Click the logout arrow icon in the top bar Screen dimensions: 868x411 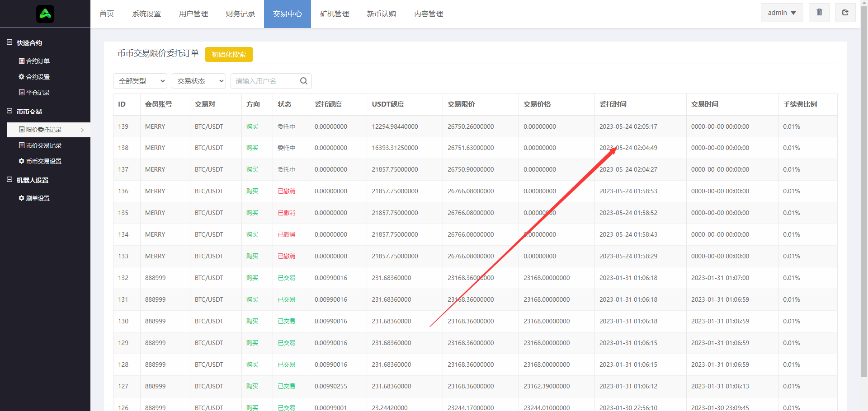point(845,13)
